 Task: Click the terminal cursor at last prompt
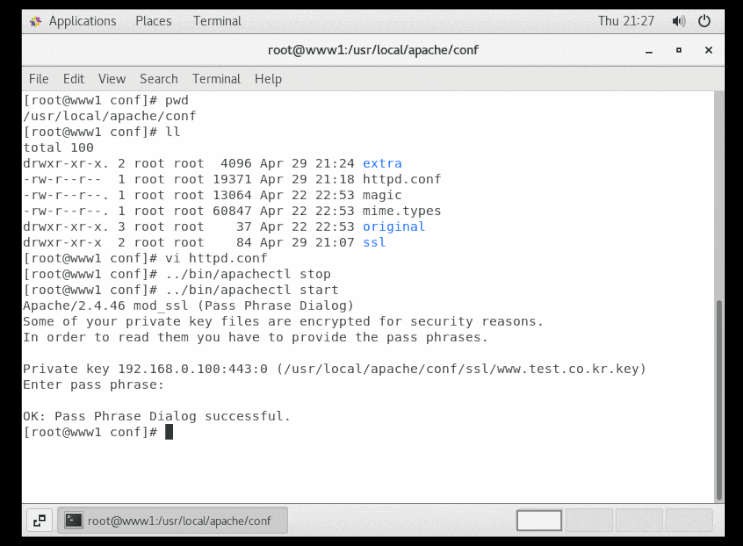coord(169,432)
